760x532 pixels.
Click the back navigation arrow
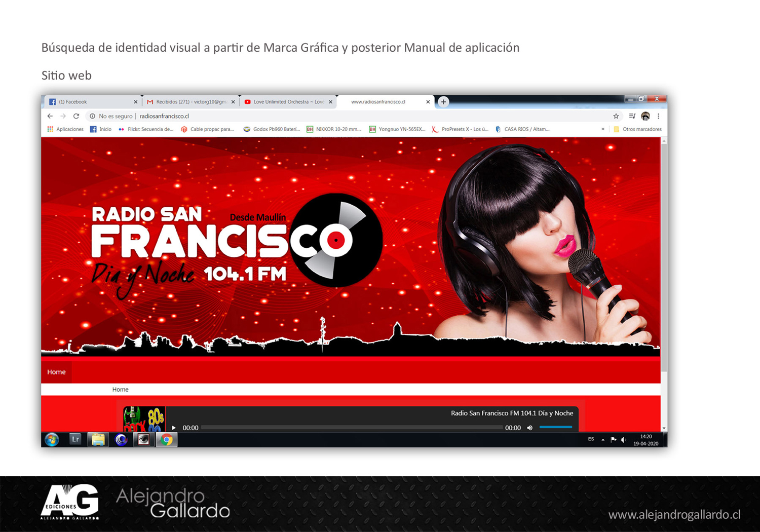[50, 116]
